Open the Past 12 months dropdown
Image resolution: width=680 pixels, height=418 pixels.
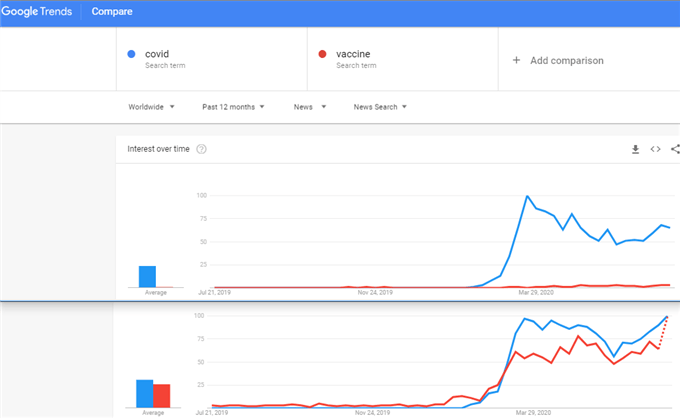click(x=233, y=107)
